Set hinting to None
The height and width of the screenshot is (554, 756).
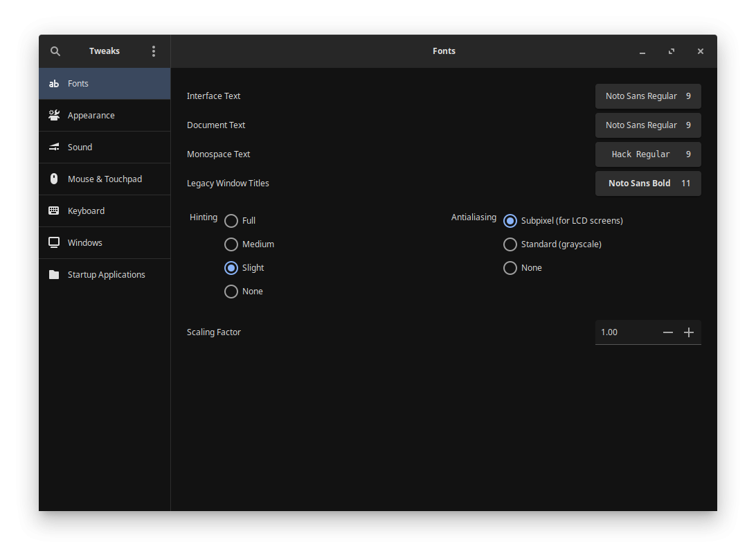[231, 292]
